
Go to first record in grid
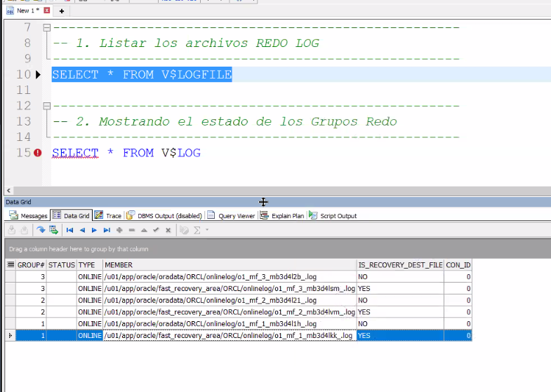70,230
